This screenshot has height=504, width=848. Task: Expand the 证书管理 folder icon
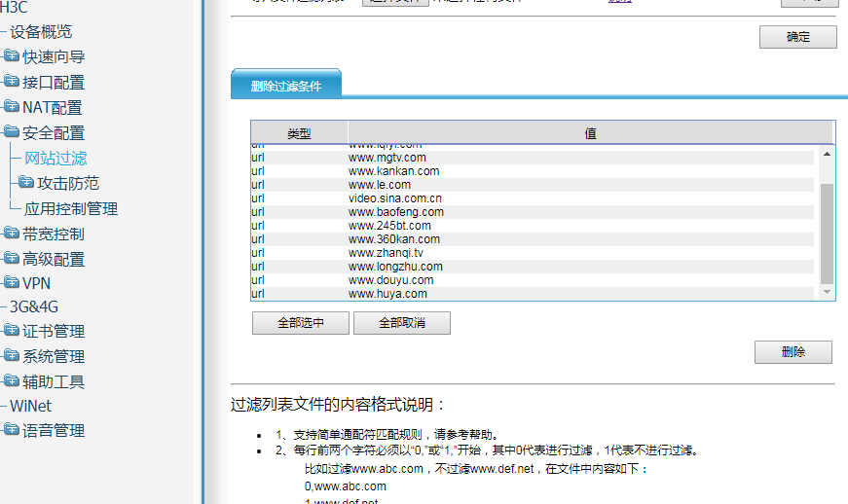tap(11, 330)
